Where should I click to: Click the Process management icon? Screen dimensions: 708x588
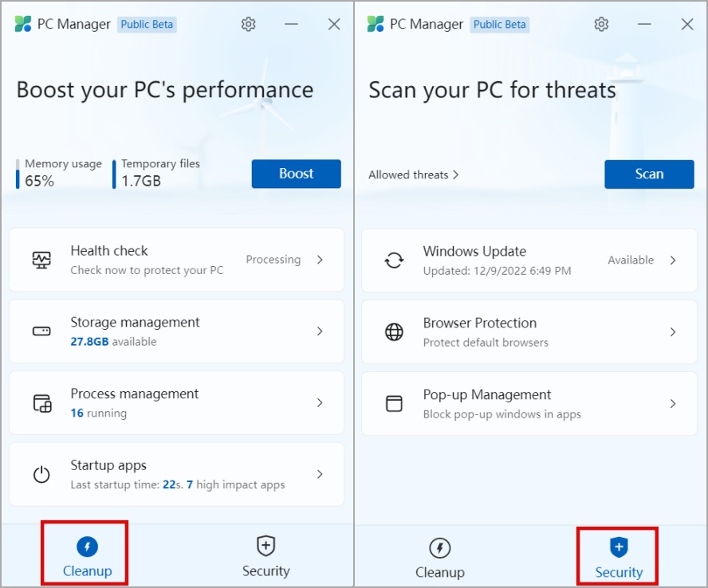tap(41, 403)
